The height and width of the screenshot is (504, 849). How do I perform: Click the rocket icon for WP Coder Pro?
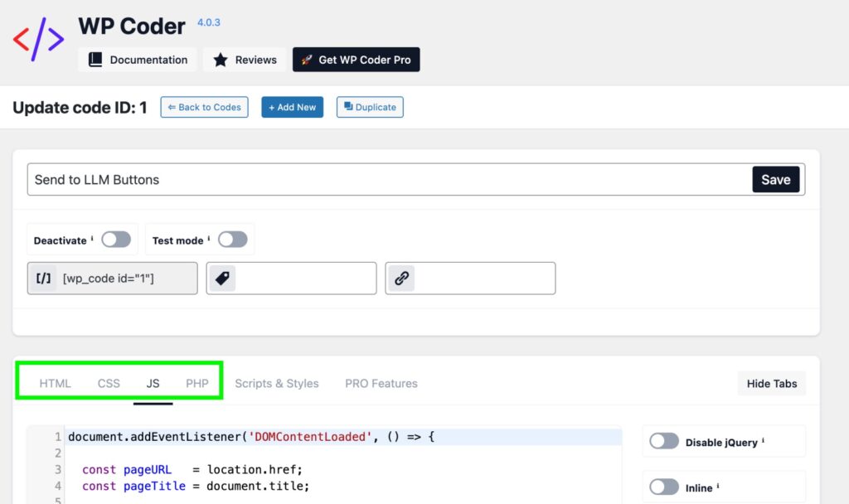click(x=306, y=60)
